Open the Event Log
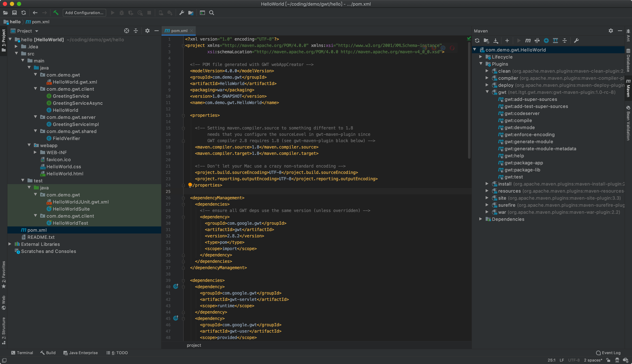The image size is (632, 364). (608, 353)
